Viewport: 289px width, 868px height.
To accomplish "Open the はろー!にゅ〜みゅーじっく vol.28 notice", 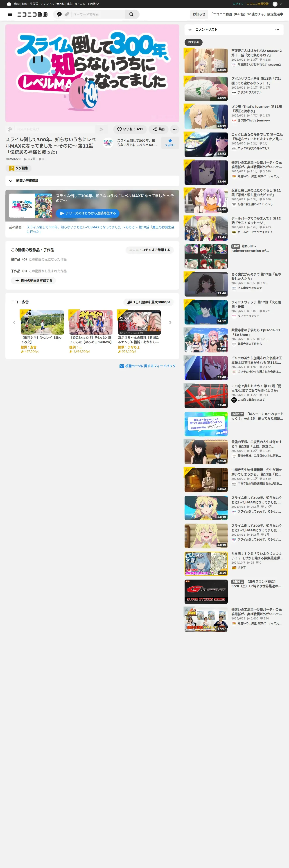I will click(257, 416).
